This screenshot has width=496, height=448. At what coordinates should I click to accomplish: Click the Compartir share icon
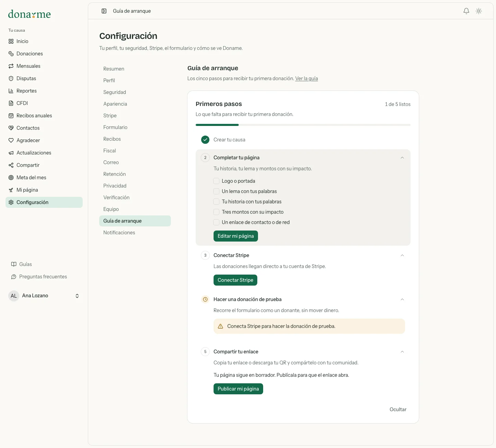pyautogui.click(x=11, y=165)
